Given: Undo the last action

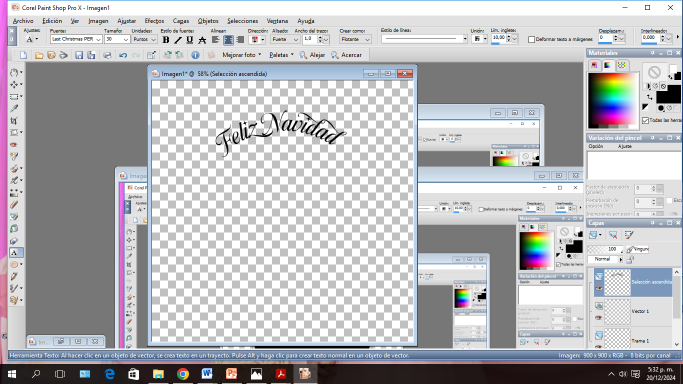Looking at the screenshot, I should point(123,55).
